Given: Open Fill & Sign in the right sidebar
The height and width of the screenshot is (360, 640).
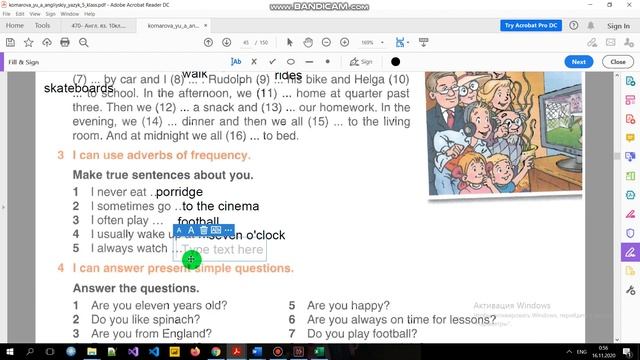Looking at the screenshot, I should (630, 252).
